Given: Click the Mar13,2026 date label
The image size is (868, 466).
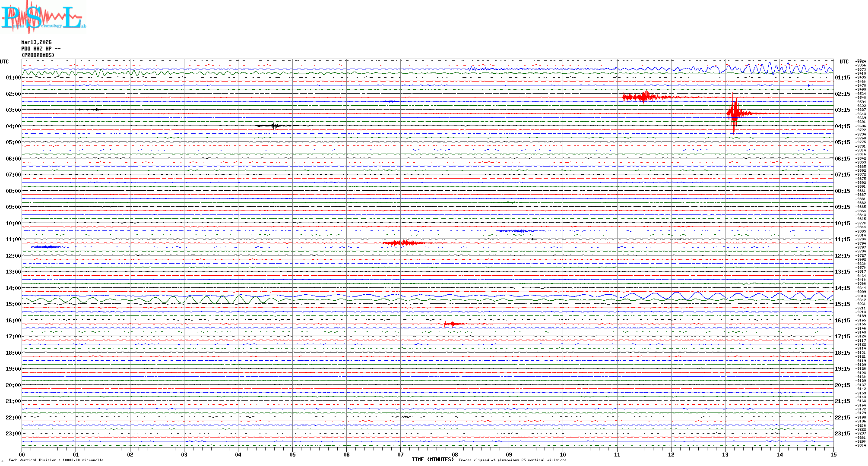Looking at the screenshot, I should pos(36,42).
